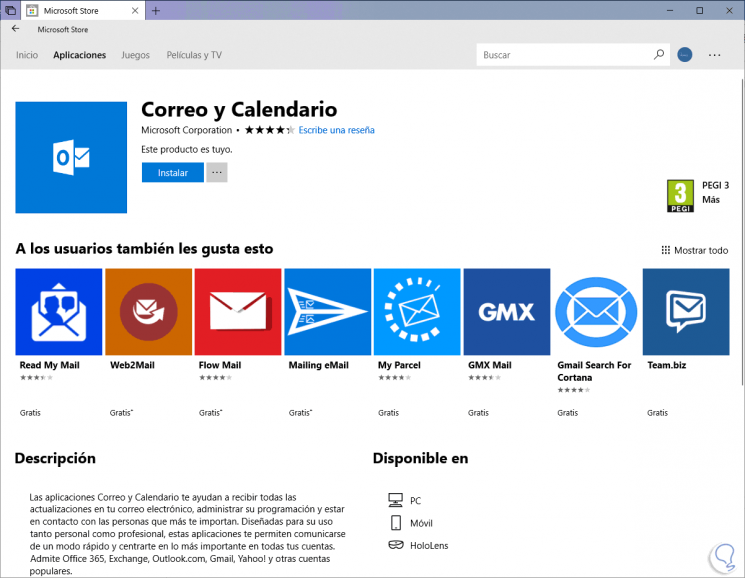Click the Correo y Calendario heading
Image resolution: width=745 pixels, height=578 pixels.
pos(239,110)
